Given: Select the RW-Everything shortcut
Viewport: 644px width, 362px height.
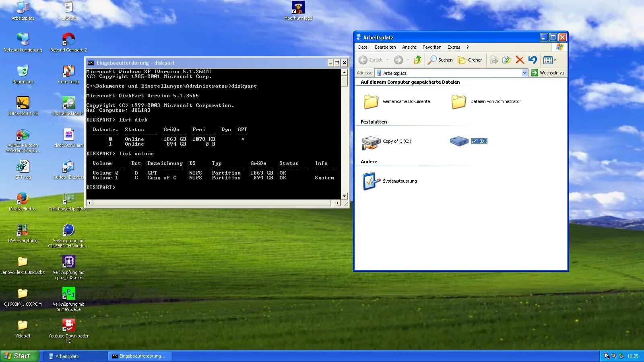Looking at the screenshot, I should 23,233.
